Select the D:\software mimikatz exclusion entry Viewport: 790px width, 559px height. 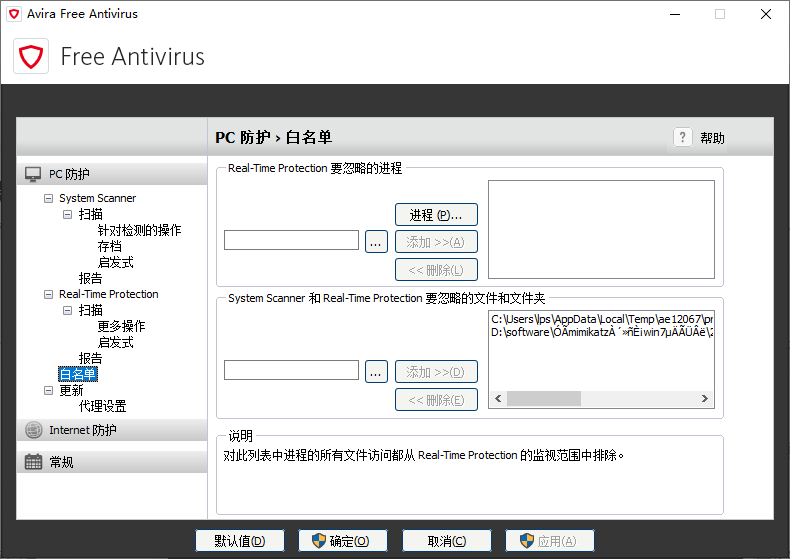click(x=602, y=332)
